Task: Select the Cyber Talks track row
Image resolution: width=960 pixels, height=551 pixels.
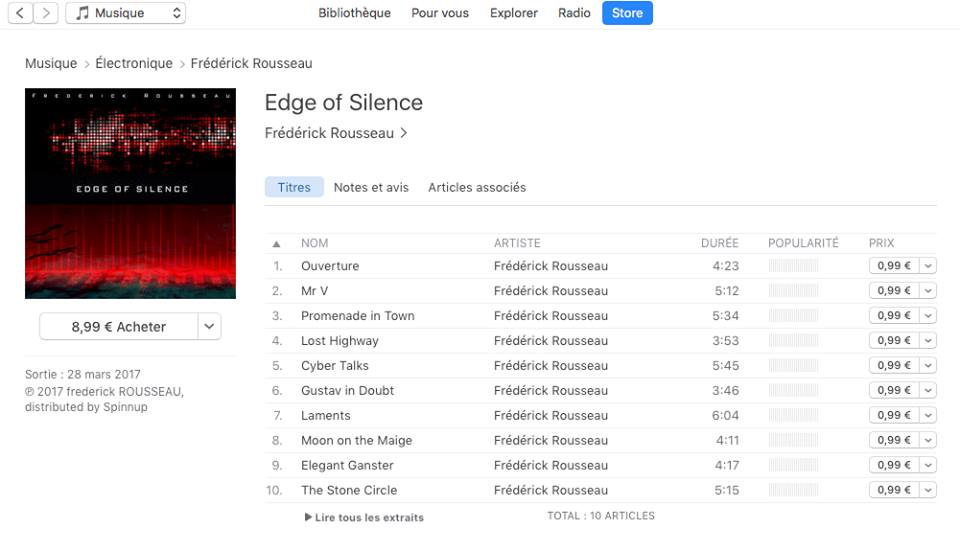Action: point(601,365)
